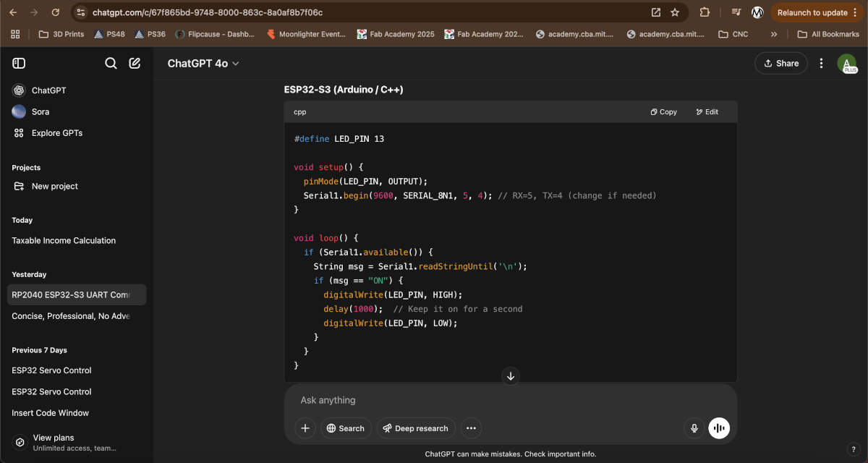Open page in app icon in address bar
The width and height of the screenshot is (868, 463).
(656, 12)
